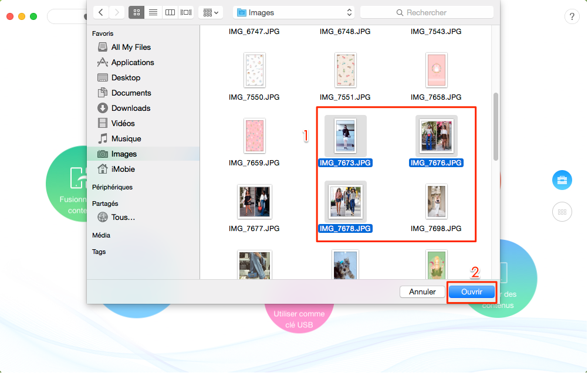Select the IMG_7698.JPG thumbnail
This screenshot has height=373, width=588.
click(x=436, y=202)
